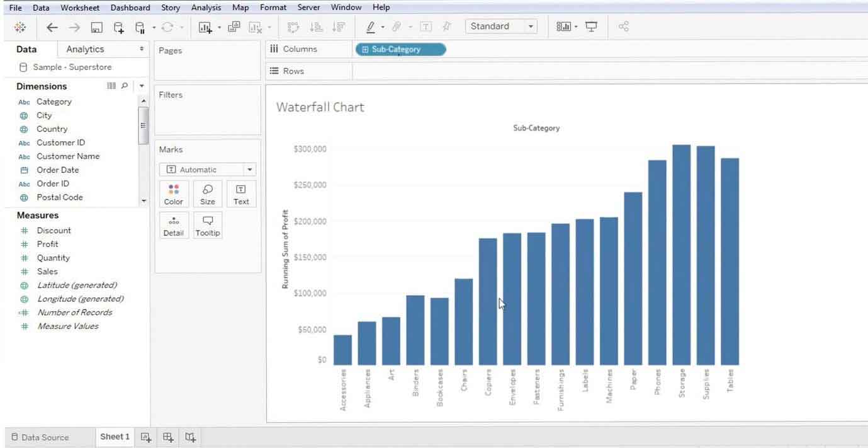The height and width of the screenshot is (448, 868).
Task: Click the Duplicate sheet toolbar icon
Action: (x=233, y=26)
